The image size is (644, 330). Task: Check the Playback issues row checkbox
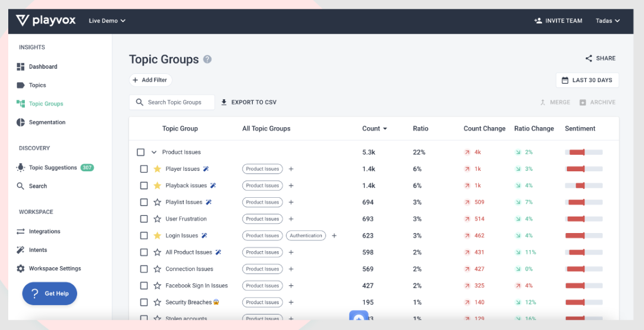point(144,185)
